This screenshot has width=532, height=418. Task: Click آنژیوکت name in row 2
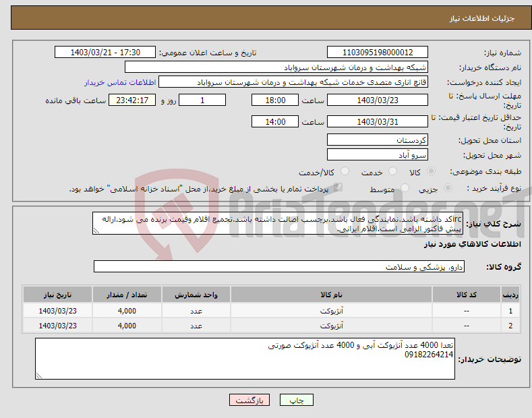coord(331,326)
